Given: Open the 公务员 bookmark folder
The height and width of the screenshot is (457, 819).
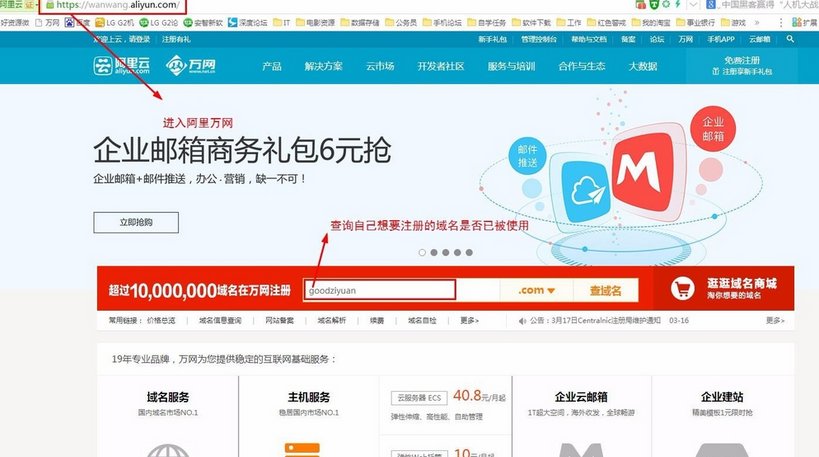Looking at the screenshot, I should tap(401, 22).
